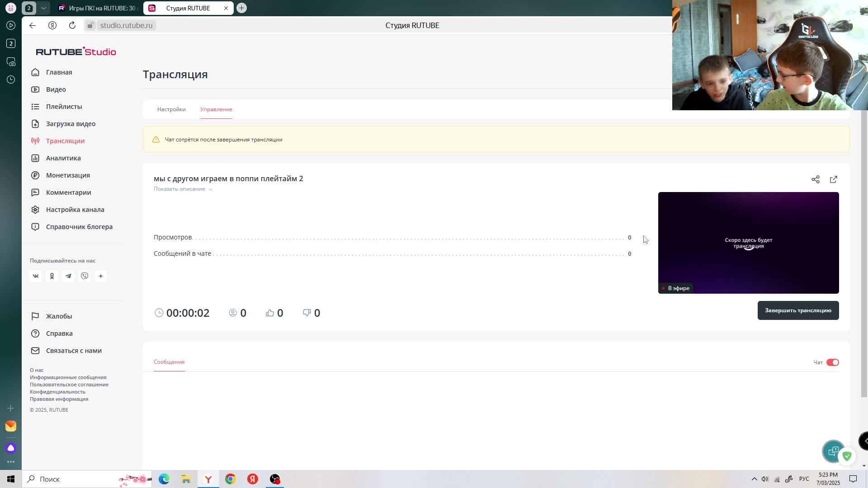Screen dimensions: 868x488
Task: Click the Поиск taskbar search box
Action: click(x=87, y=479)
